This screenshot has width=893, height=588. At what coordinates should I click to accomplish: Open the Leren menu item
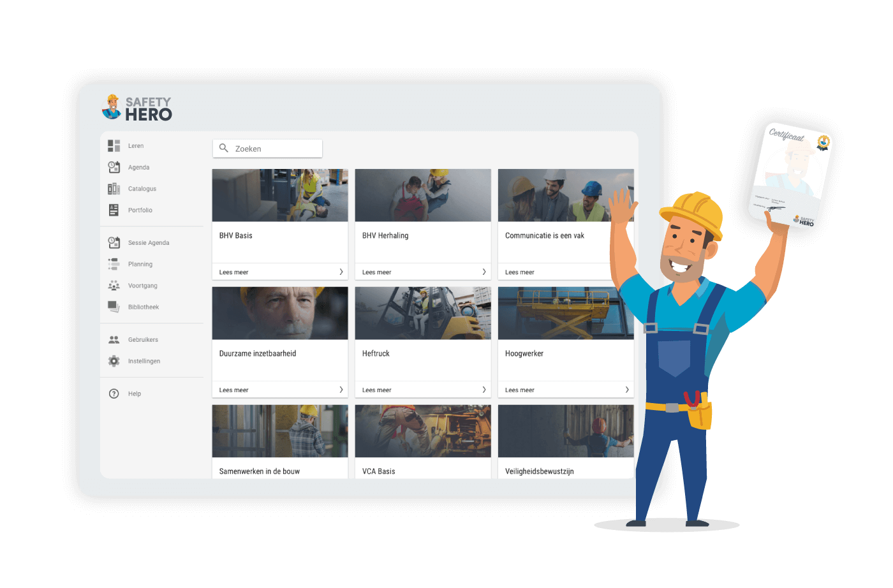point(136,146)
